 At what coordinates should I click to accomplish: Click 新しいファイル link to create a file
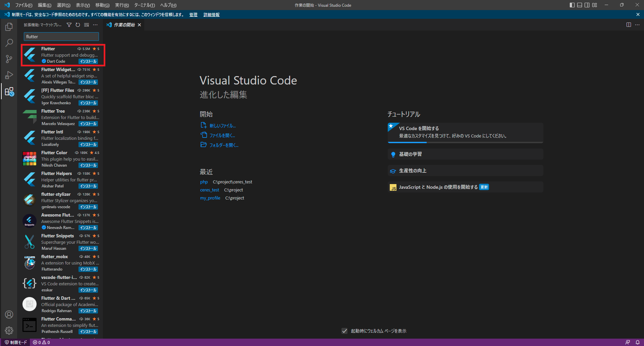pyautogui.click(x=223, y=126)
